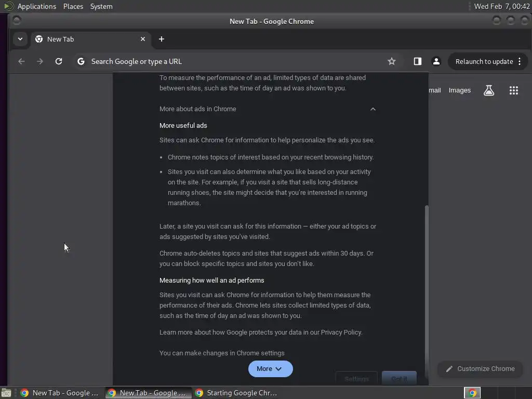Click the Chrome icon in bottom-right tray

click(472, 393)
